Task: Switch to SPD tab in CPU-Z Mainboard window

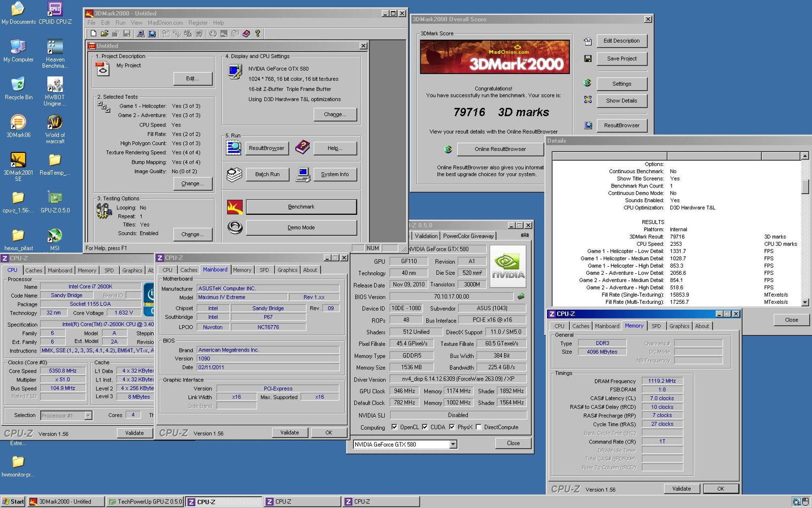Action: (264, 270)
